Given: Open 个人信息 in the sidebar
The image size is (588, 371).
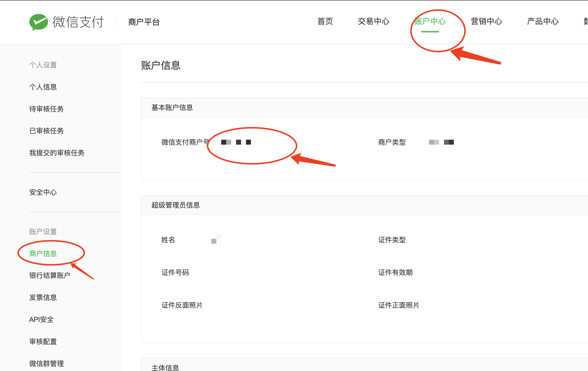Looking at the screenshot, I should [43, 87].
